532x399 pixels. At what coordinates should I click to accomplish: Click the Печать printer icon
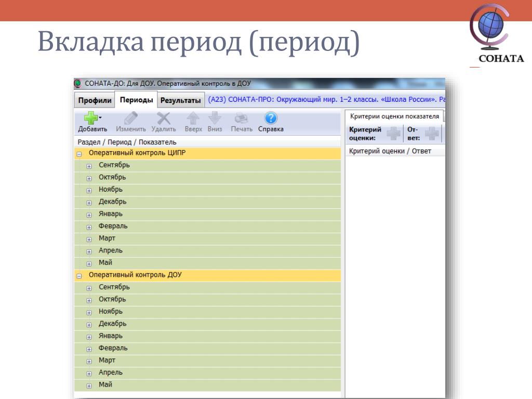tap(241, 118)
